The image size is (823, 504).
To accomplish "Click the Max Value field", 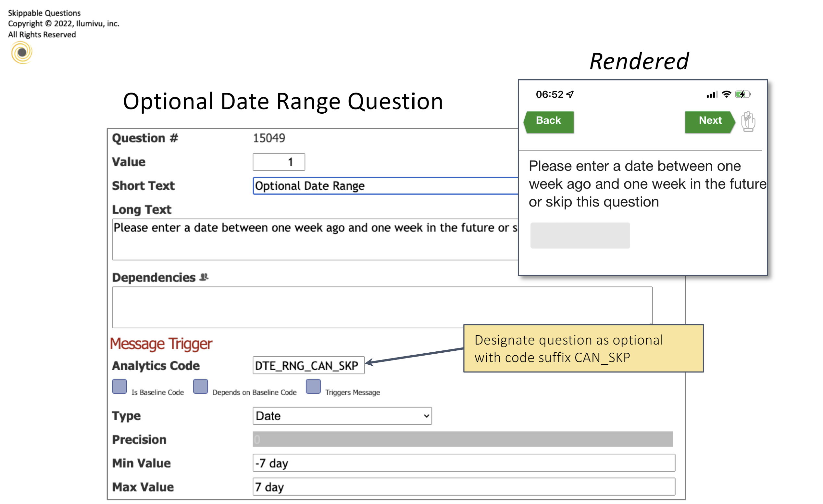I will [x=464, y=487].
